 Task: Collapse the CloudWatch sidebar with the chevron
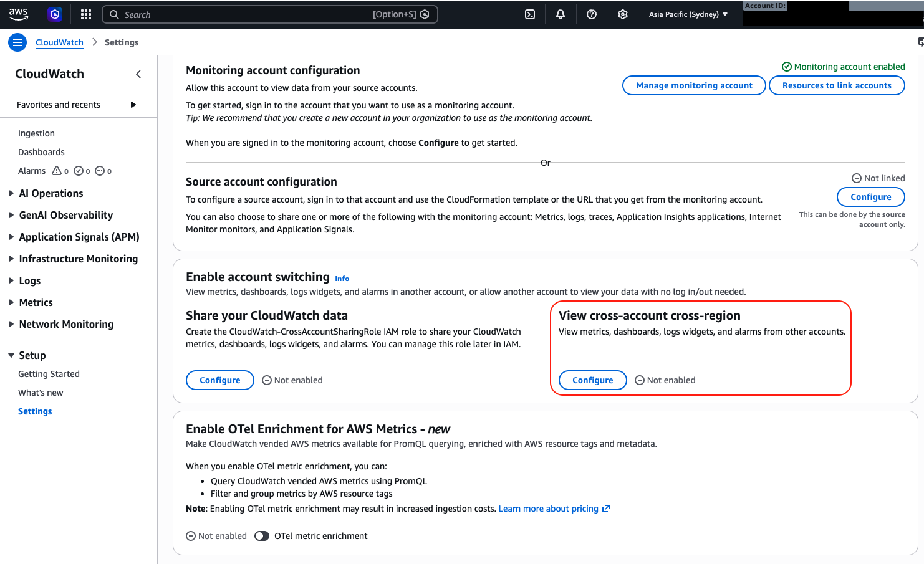pyautogui.click(x=138, y=74)
